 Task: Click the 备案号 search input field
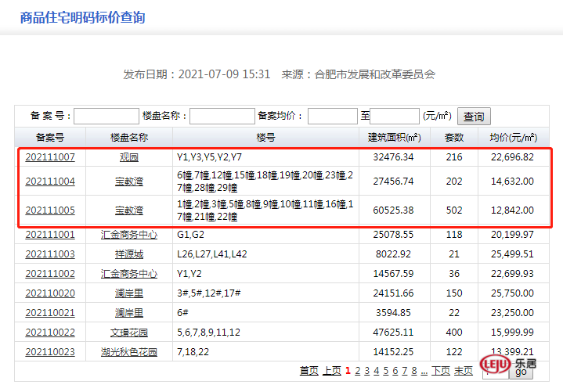coord(106,117)
